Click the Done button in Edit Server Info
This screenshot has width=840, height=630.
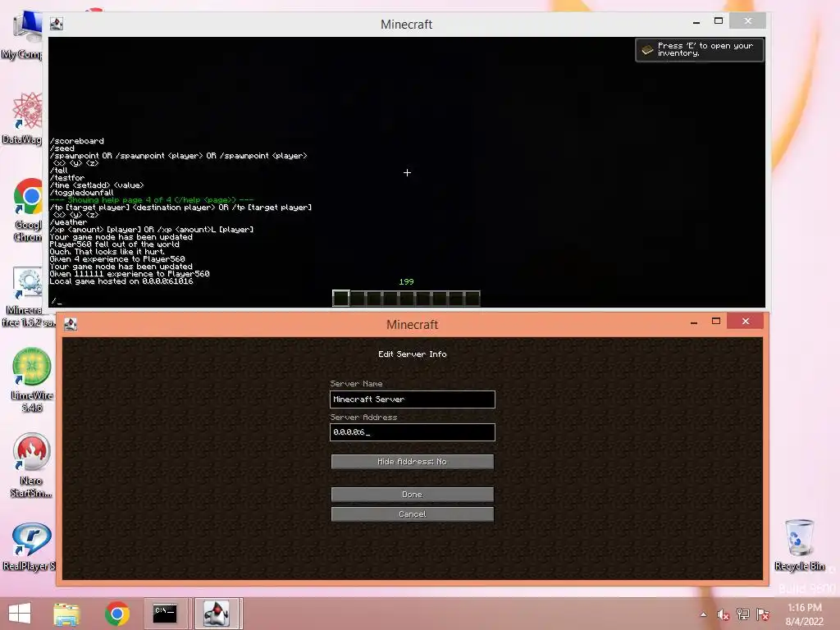pos(412,494)
